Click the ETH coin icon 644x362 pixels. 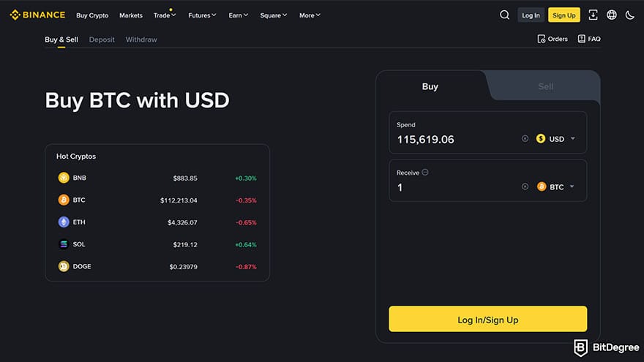[64, 222]
